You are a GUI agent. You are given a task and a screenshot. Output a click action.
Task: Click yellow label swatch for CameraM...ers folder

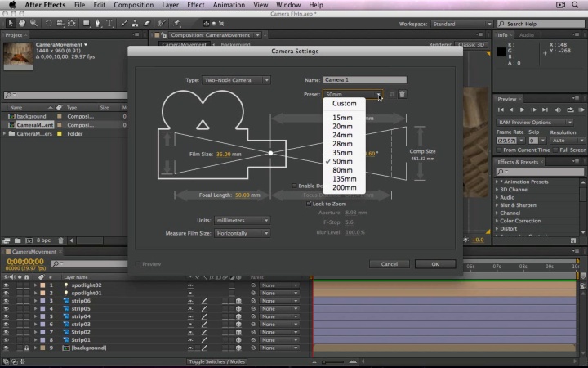tap(60, 133)
